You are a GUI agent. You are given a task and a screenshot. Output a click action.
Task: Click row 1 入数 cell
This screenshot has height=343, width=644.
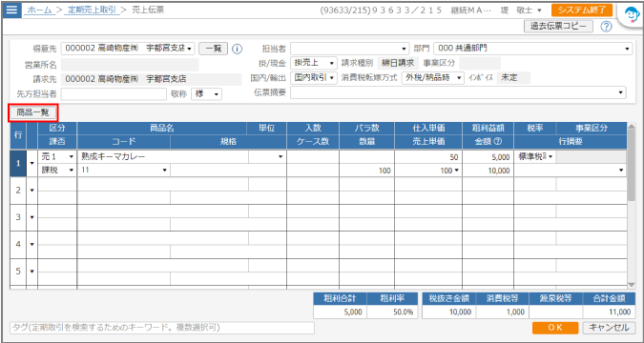coord(313,156)
